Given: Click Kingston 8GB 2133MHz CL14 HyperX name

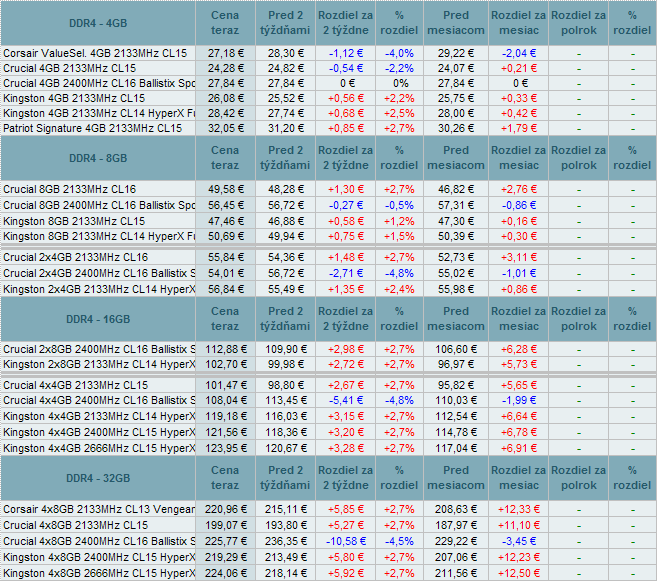Looking at the screenshot, I should click(99, 236).
